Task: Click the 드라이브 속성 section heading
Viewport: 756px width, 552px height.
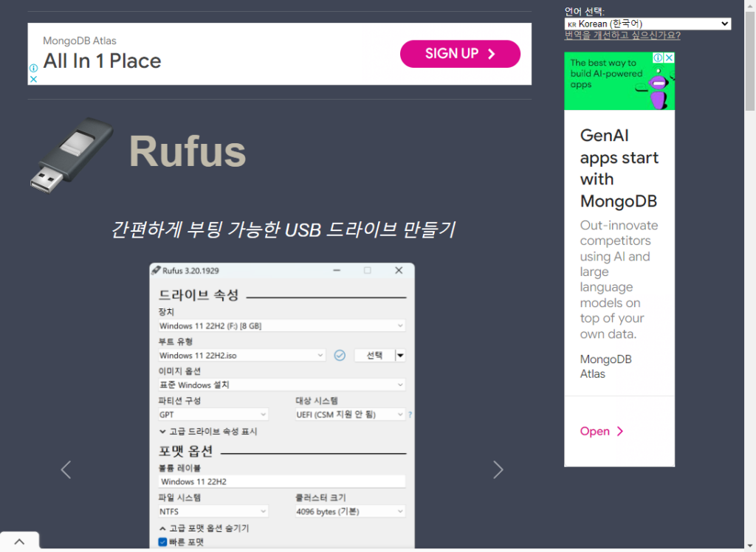Action: coord(199,295)
